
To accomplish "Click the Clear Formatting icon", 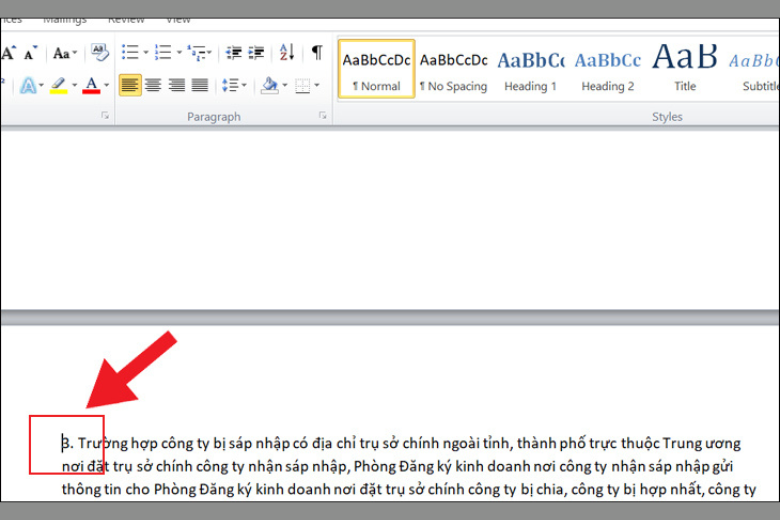I will pos(99,52).
